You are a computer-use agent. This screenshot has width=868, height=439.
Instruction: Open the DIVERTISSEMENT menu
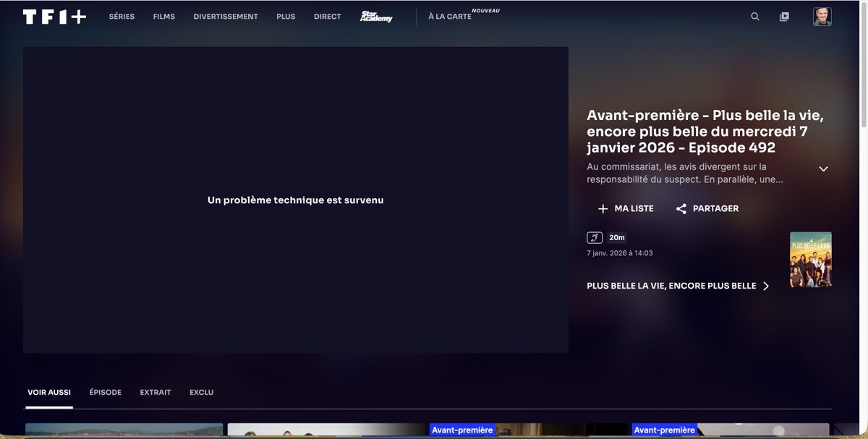coord(226,17)
